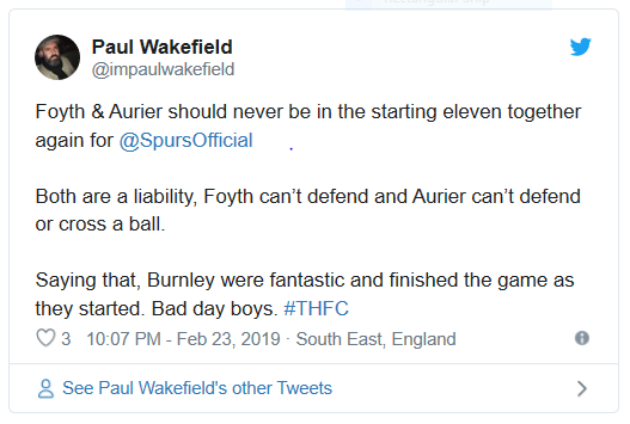The width and height of the screenshot is (630, 424).
Task: Click the right chevron arrow
Action: 582,388
